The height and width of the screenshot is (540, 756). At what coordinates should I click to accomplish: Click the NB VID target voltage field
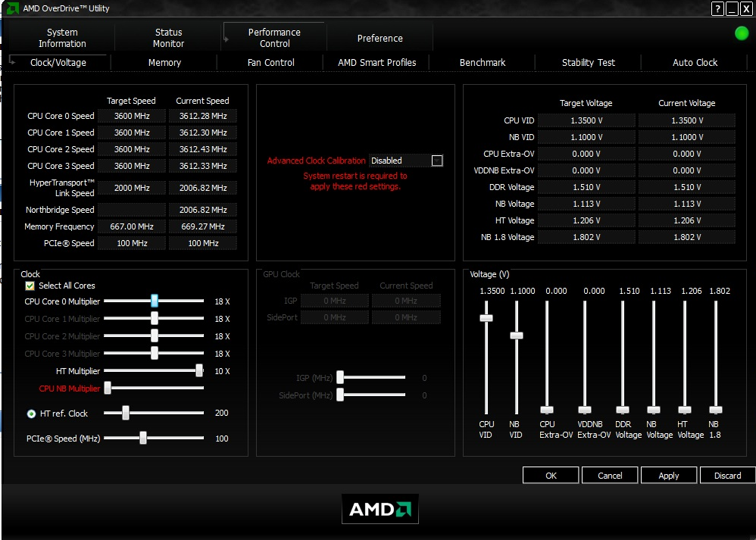click(586, 137)
